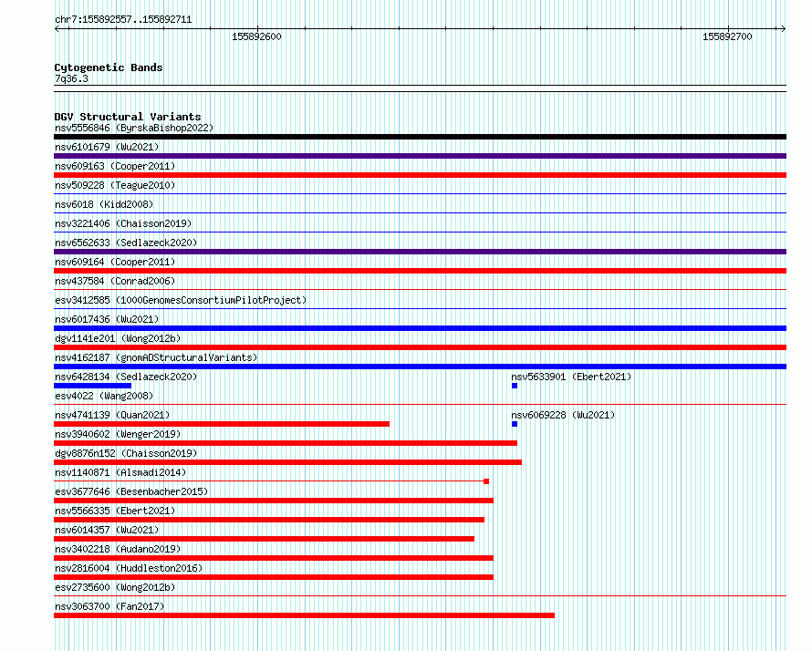This screenshot has height=651, width=812.
Task: Click the nsv5566335 (Ebert2021) label
Action: pyautogui.click(x=115, y=511)
